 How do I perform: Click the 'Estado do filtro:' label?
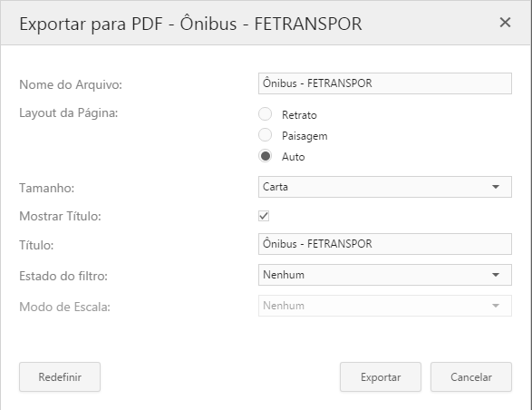coord(63,276)
